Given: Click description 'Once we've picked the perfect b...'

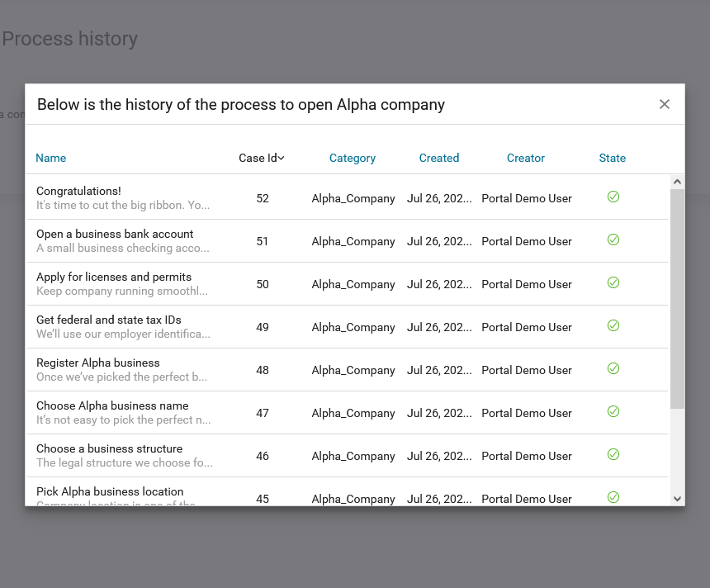Looking at the screenshot, I should (122, 377).
